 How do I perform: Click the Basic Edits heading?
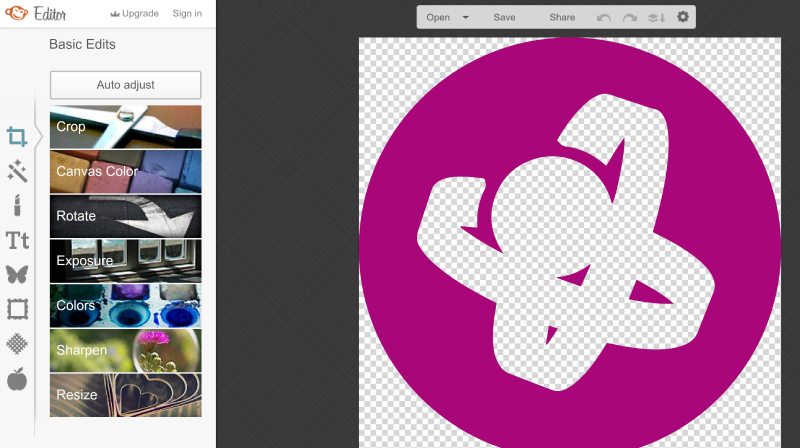[x=82, y=44]
